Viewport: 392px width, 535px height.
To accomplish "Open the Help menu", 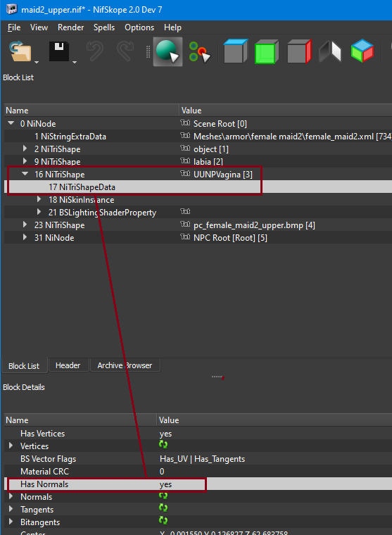I will (172, 27).
